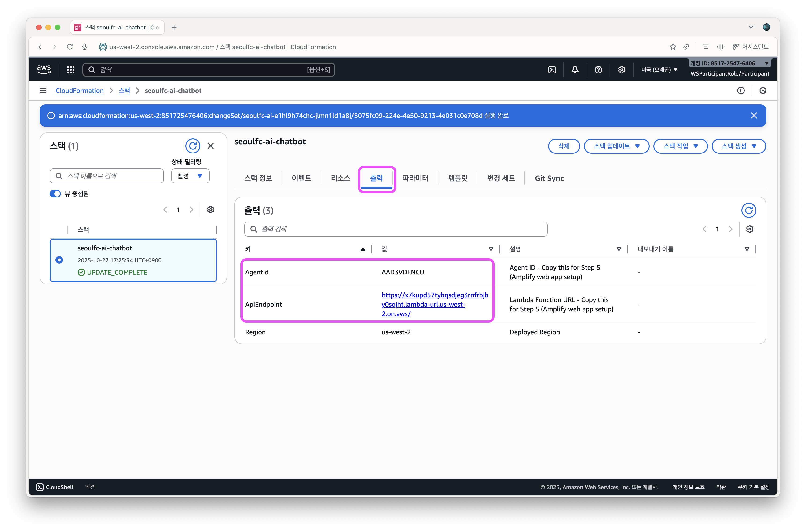Open the AWS services grid menu
Viewport: 806px width, 532px height.
[71, 69]
